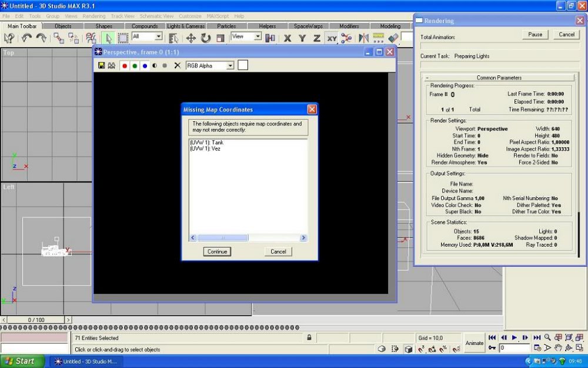Click the Redo arrow in main toolbar

[x=41, y=38]
